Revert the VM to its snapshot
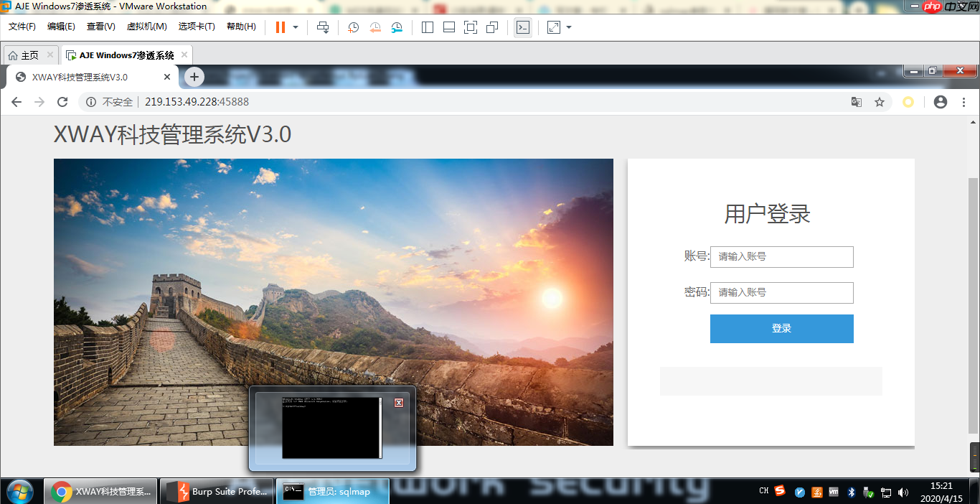The image size is (980, 504). pyautogui.click(x=374, y=27)
